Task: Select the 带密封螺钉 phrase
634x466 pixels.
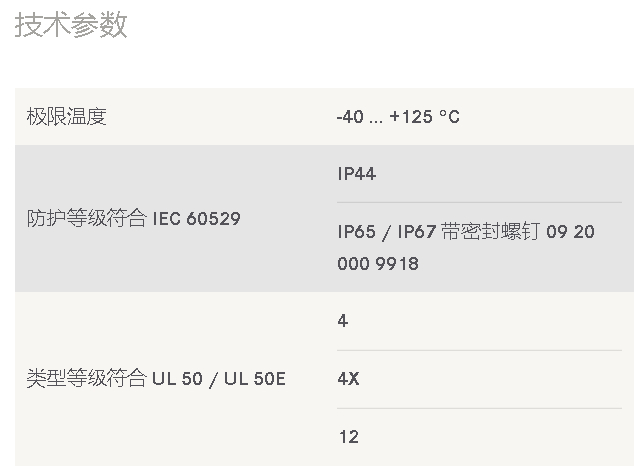Action: click(x=490, y=232)
